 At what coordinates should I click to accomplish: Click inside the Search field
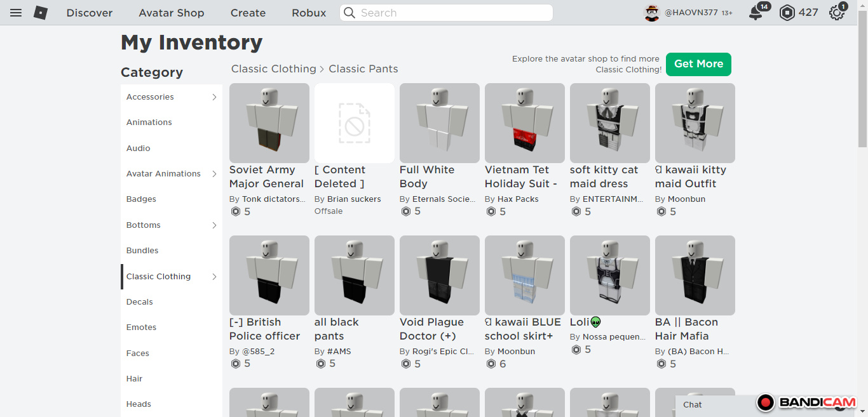pyautogui.click(x=451, y=13)
